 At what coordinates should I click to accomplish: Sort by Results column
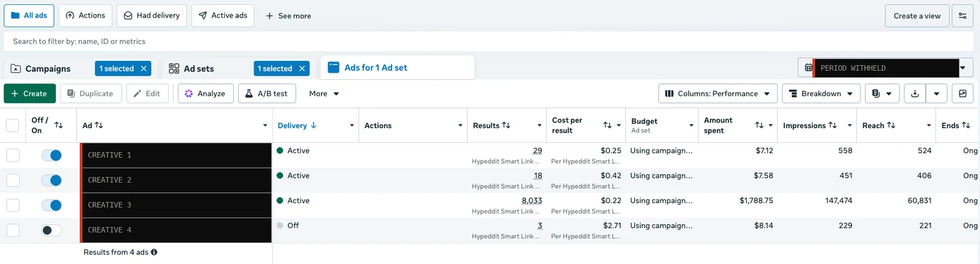(505, 125)
